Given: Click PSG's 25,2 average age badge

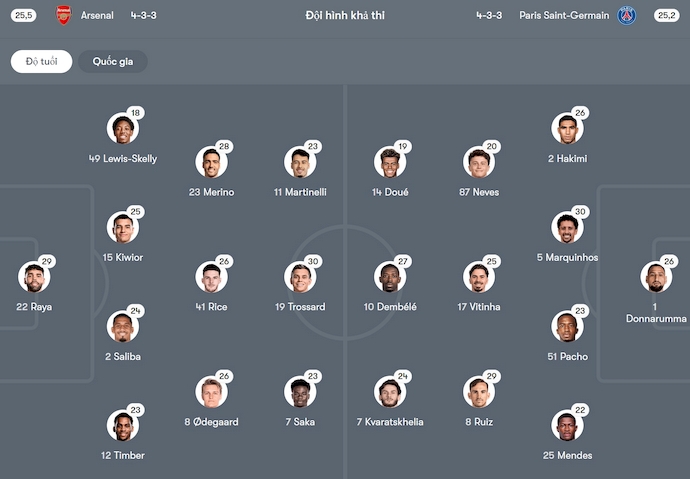Looking at the screenshot, I should coord(667,15).
